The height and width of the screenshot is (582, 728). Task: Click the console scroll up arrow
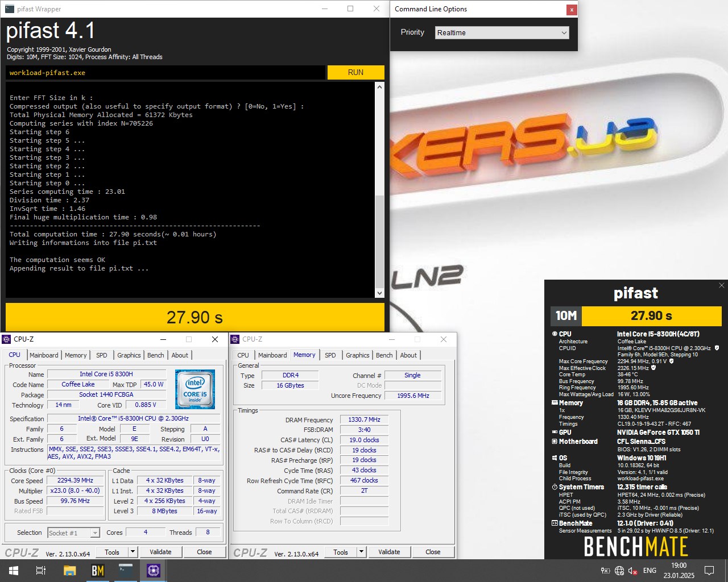click(380, 87)
